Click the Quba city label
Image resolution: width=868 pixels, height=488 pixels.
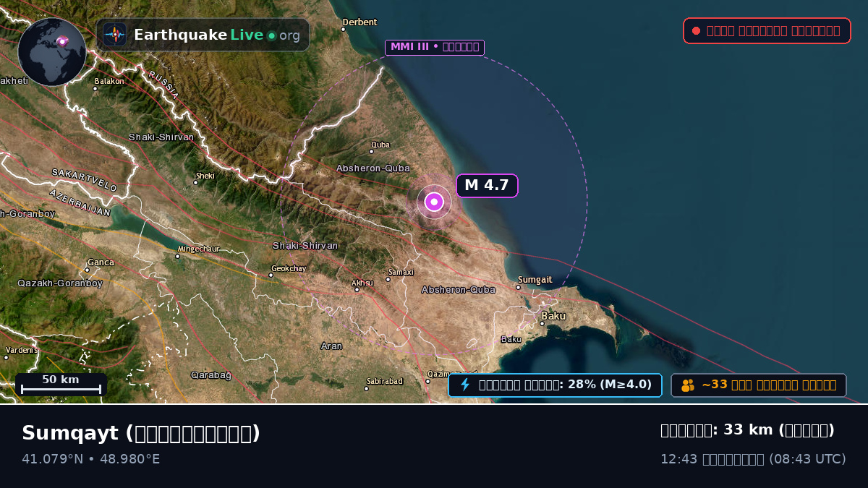pyautogui.click(x=380, y=145)
